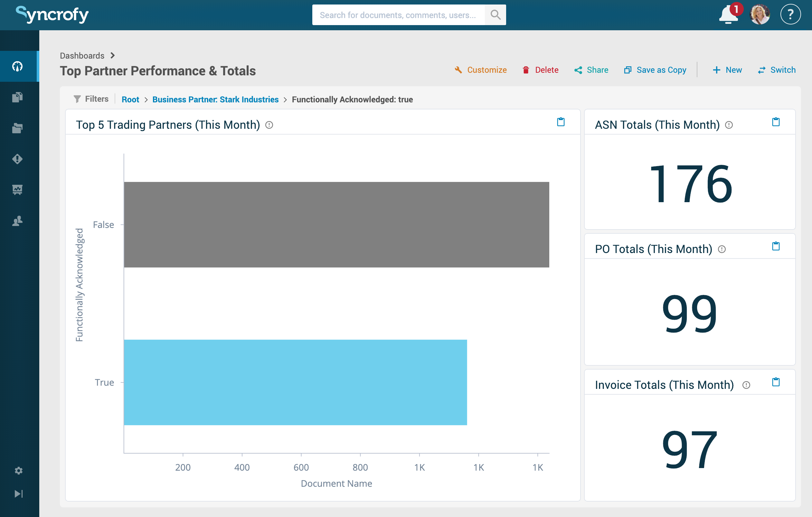Screen dimensions: 812x517
Task: Open the dashboard gauge sidebar icon
Action: 17,66
